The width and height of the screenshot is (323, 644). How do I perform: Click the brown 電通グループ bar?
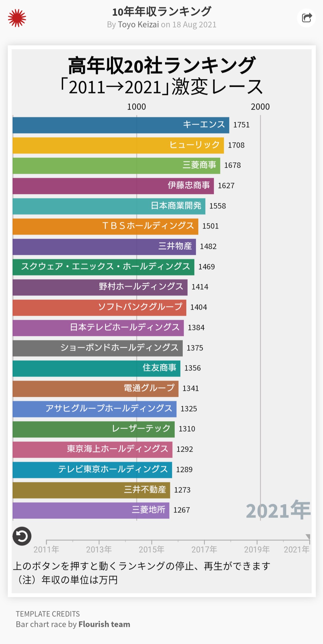coord(95,389)
